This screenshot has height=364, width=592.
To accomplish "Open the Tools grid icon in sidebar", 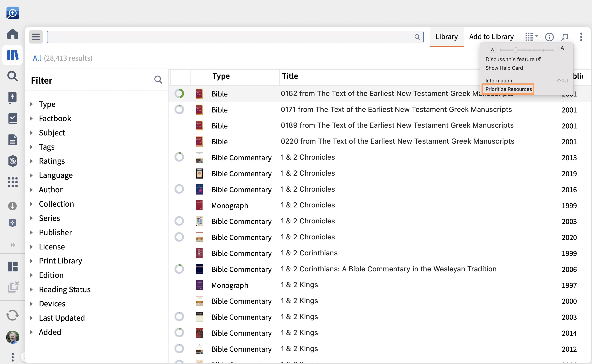I will click(13, 182).
